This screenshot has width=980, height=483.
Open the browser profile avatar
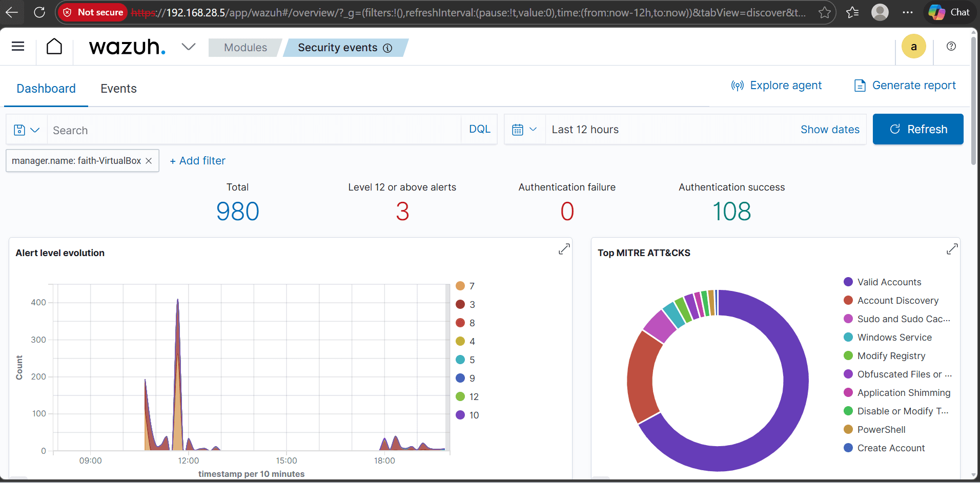[880, 12]
